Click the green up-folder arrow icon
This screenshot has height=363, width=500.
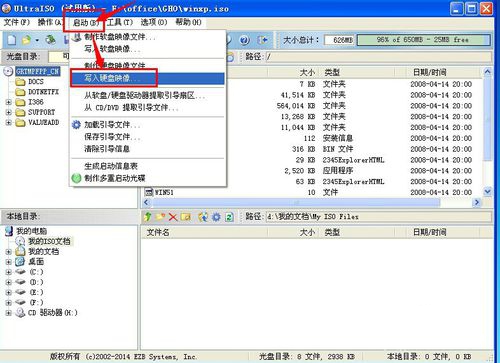[x=147, y=217]
